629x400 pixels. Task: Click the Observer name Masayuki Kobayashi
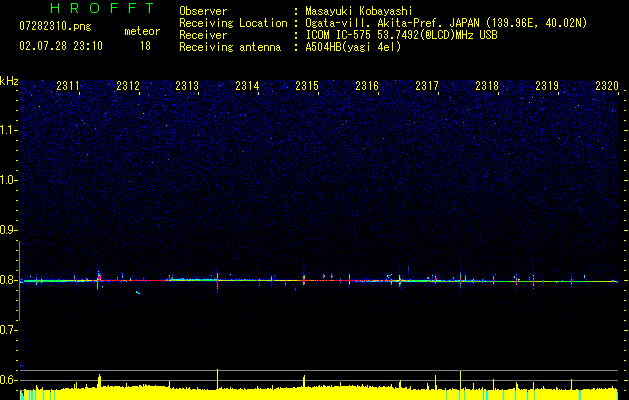(359, 11)
